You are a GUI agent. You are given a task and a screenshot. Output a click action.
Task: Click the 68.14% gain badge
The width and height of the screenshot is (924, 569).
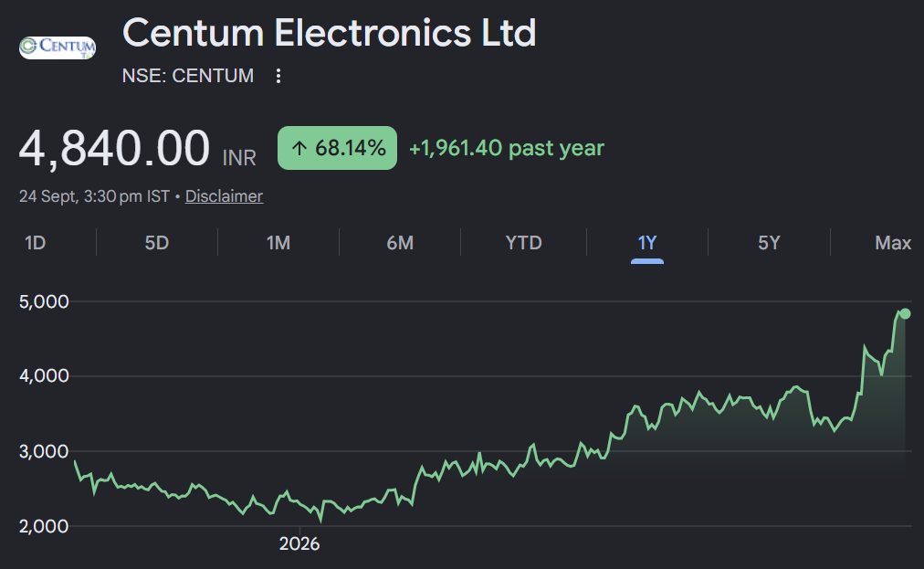click(337, 148)
